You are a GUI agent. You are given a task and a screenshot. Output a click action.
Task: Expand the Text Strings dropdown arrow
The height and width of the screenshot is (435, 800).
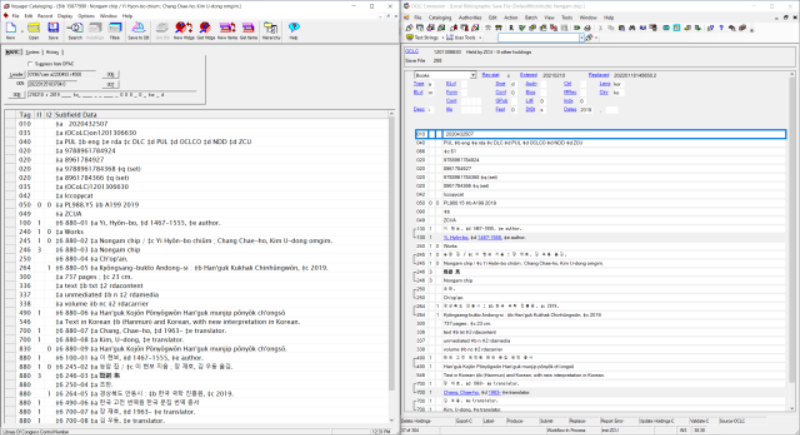[441, 38]
